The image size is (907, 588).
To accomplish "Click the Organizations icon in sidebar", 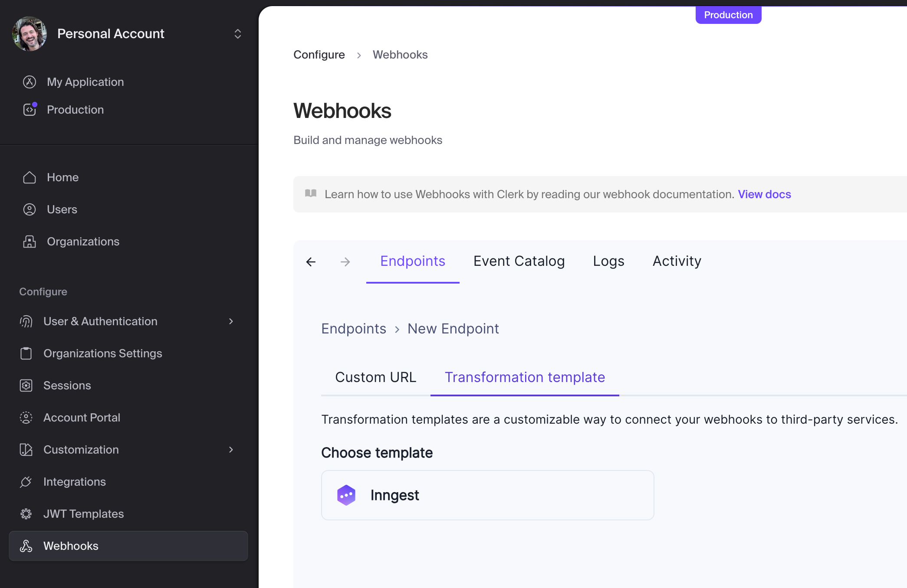I will (29, 242).
